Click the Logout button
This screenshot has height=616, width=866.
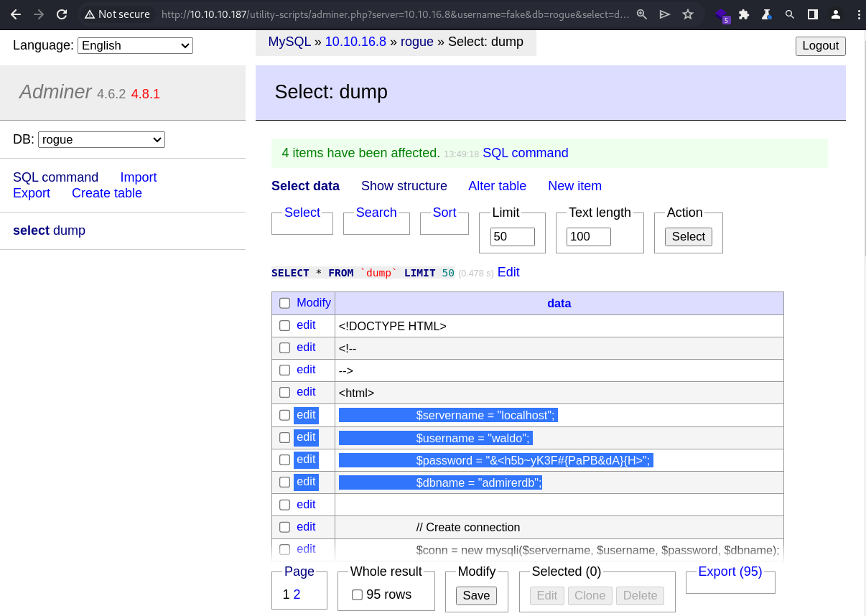pyautogui.click(x=821, y=46)
